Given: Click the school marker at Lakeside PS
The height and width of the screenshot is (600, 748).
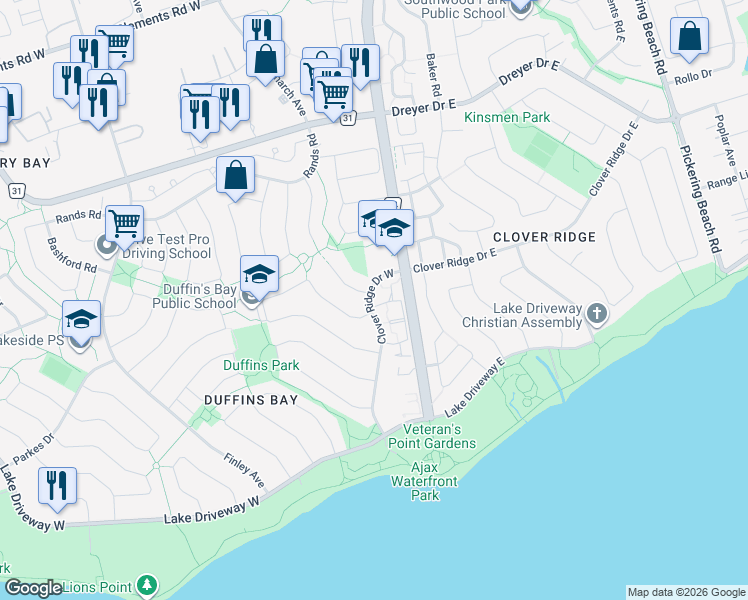Looking at the screenshot, I should click(x=81, y=321).
